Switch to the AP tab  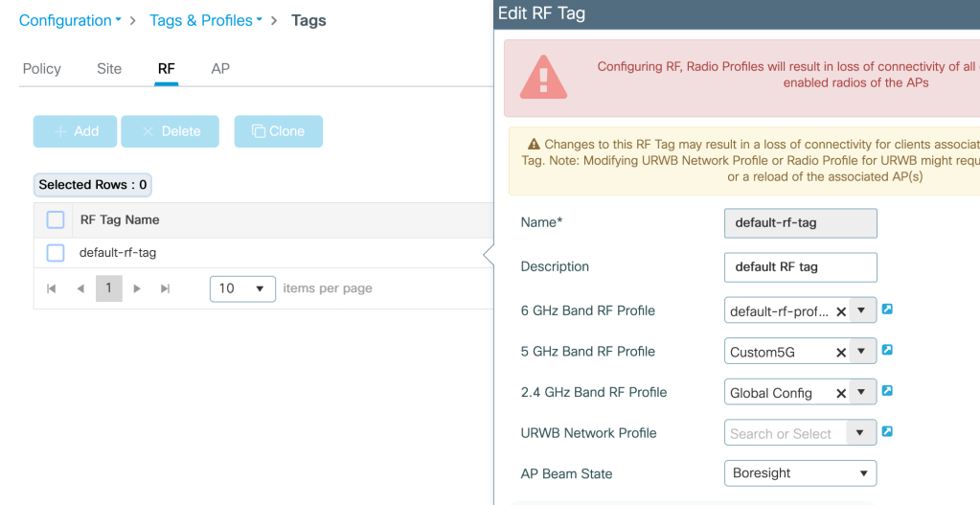pos(220,69)
